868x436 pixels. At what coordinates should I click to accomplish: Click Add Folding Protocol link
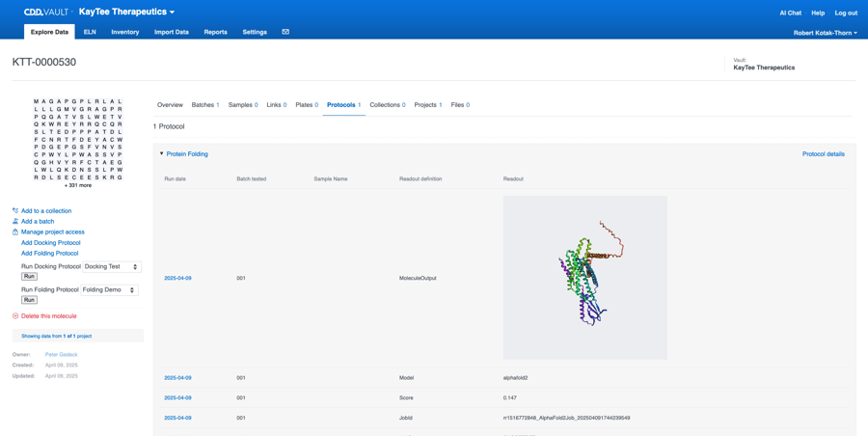(49, 253)
